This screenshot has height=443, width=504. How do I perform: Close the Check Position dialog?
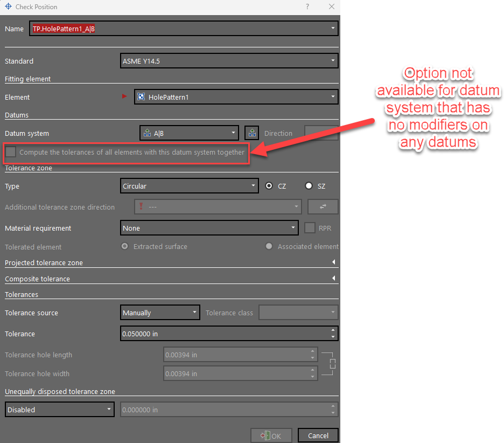[331, 6]
